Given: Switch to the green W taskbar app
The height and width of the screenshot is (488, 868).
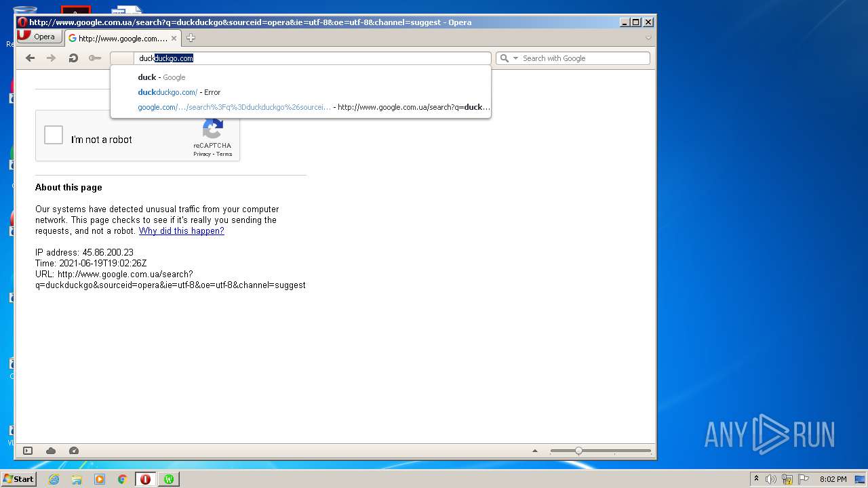Looking at the screenshot, I should coord(168,479).
